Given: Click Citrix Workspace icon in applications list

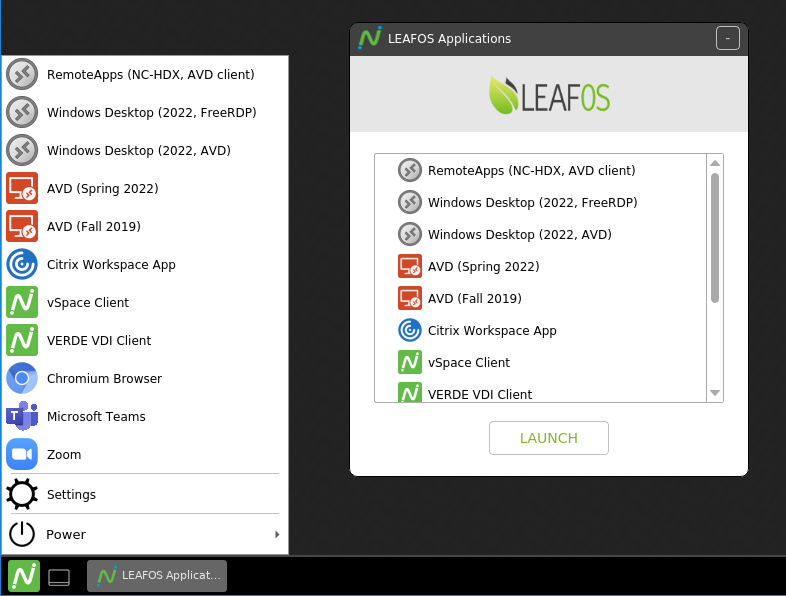Looking at the screenshot, I should (x=410, y=330).
